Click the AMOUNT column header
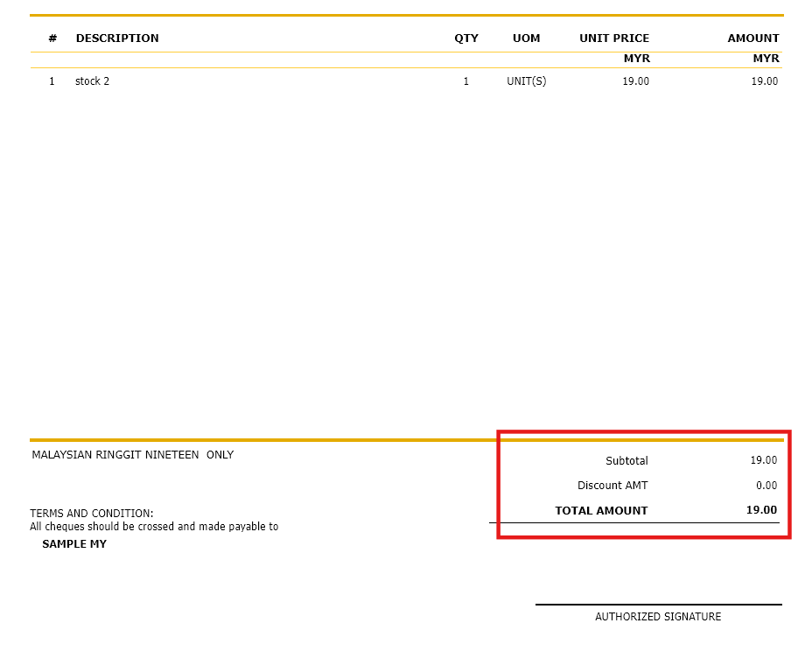This screenshot has height=651, width=812. [x=753, y=38]
